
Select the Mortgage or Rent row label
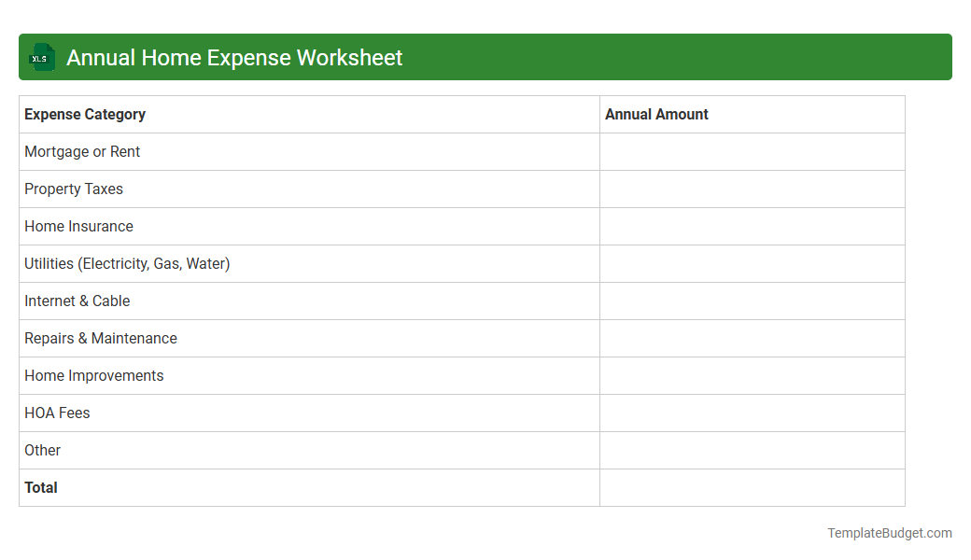click(82, 151)
